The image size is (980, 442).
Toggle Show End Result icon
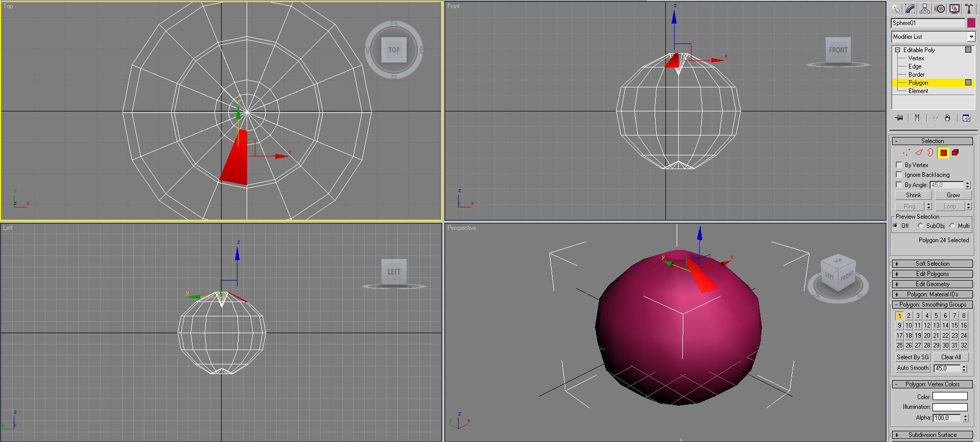[917, 118]
